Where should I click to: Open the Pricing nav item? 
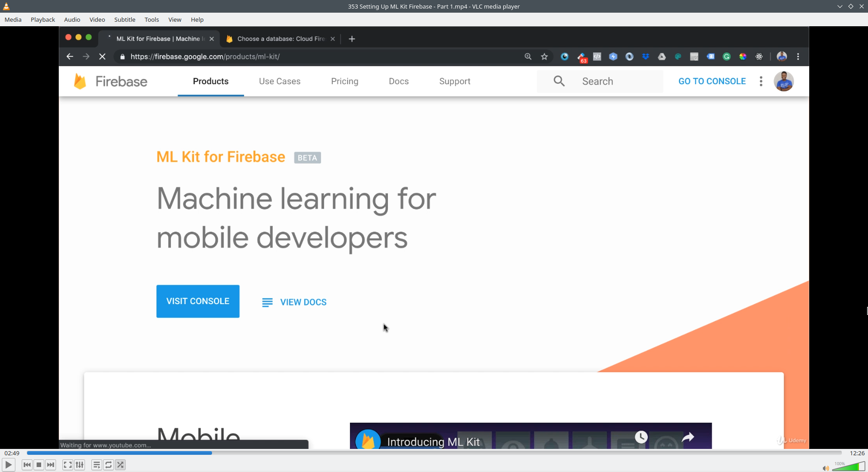click(344, 81)
